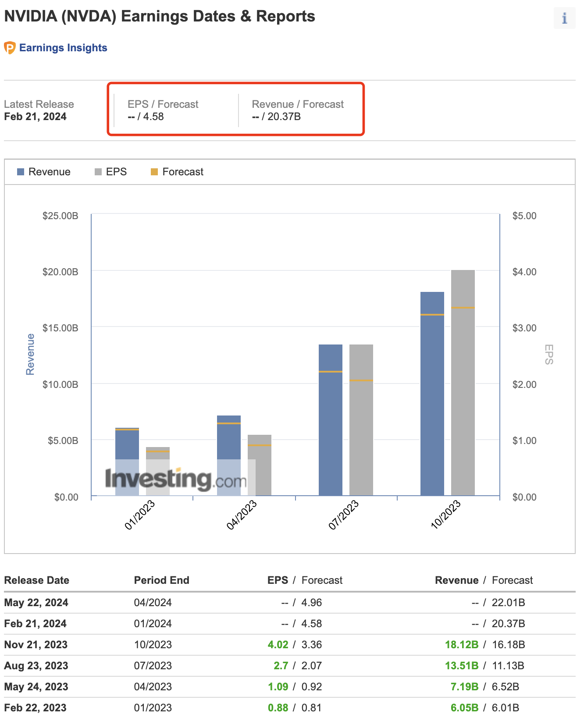The image size is (584, 728).
Task: Click the 07/2023 gray EPS bar
Action: click(361, 420)
